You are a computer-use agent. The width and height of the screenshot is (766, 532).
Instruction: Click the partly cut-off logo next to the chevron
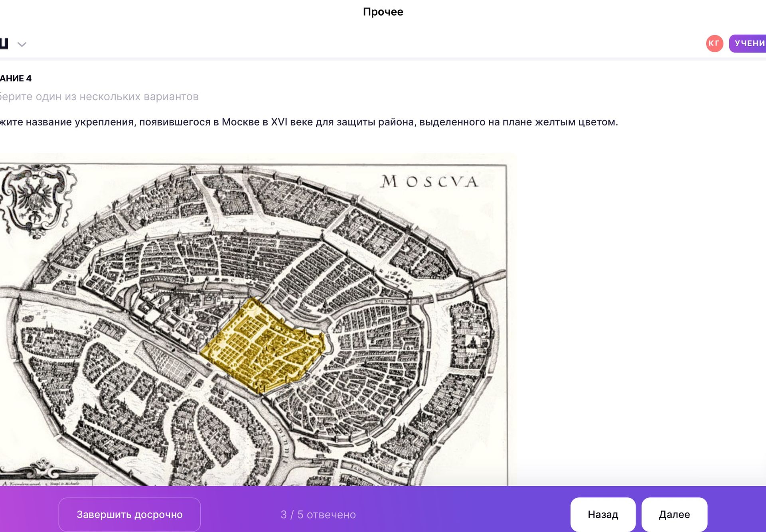pyautogui.click(x=4, y=43)
